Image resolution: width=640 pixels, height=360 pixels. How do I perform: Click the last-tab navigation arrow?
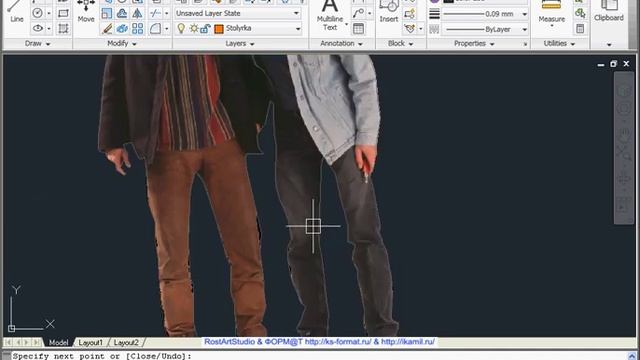click(x=37, y=342)
